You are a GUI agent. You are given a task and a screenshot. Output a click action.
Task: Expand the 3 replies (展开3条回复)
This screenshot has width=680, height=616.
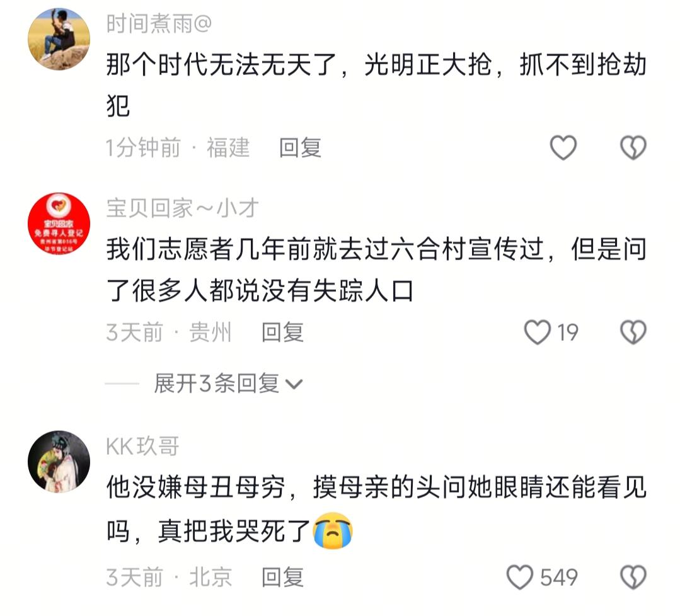228,384
